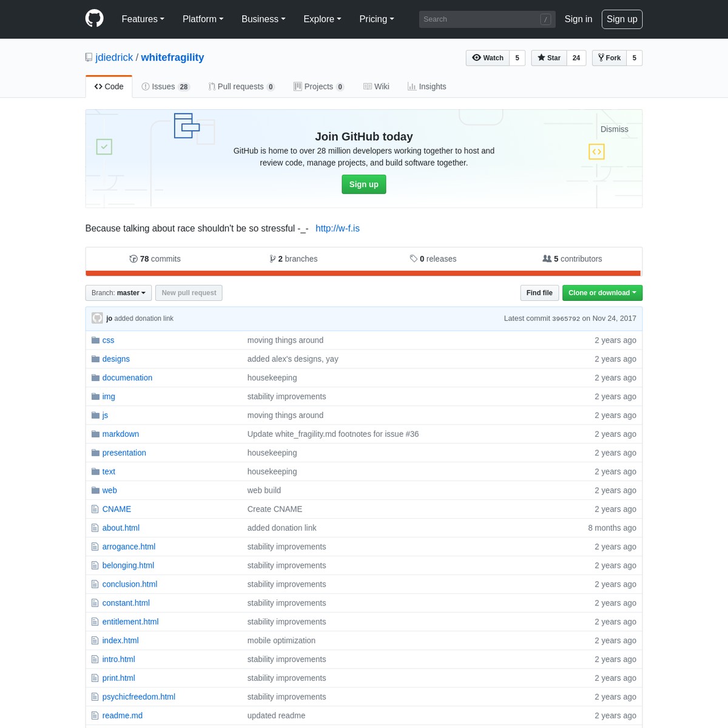This screenshot has height=728, width=728.
Task: Open the psychicfreedom.html file
Action: click(139, 697)
